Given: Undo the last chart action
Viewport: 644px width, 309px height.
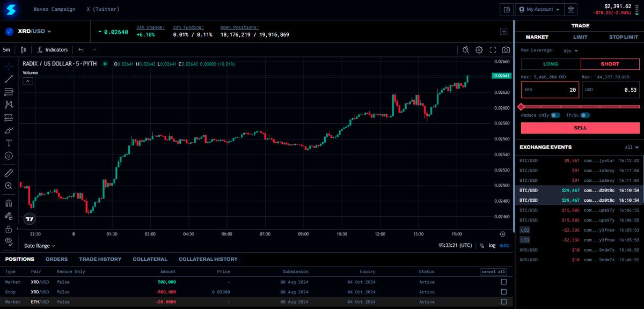Looking at the screenshot, I should 81,49.
